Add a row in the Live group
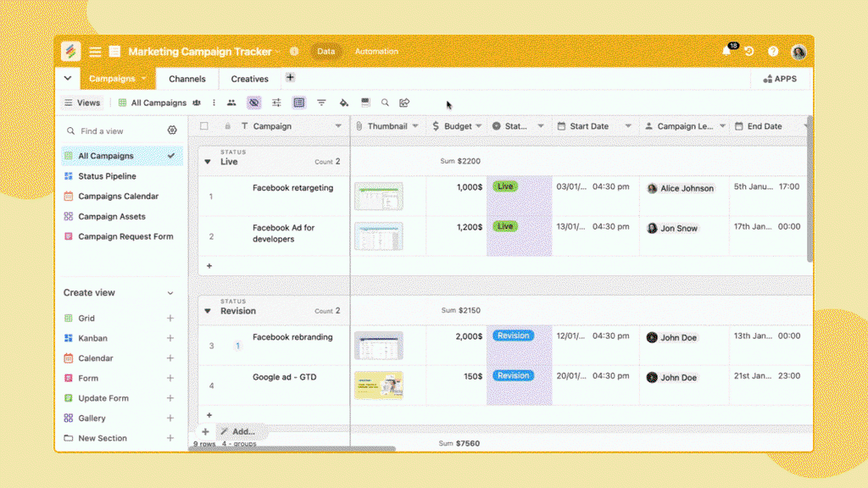Image resolution: width=868 pixels, height=488 pixels. click(x=209, y=266)
